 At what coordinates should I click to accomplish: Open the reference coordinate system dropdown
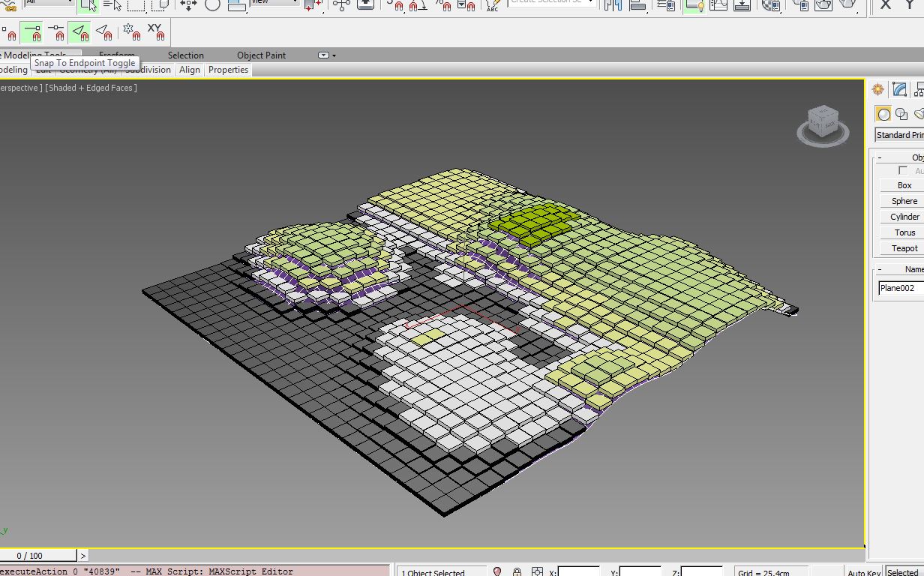point(274,3)
